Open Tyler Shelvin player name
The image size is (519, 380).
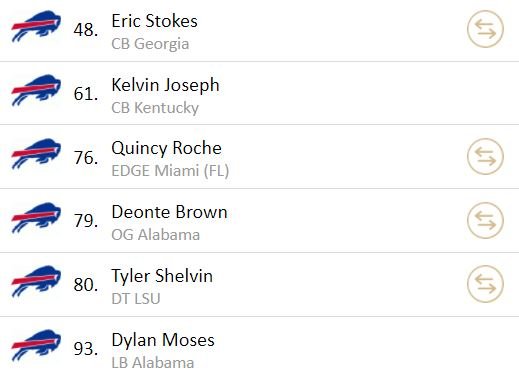click(x=162, y=277)
